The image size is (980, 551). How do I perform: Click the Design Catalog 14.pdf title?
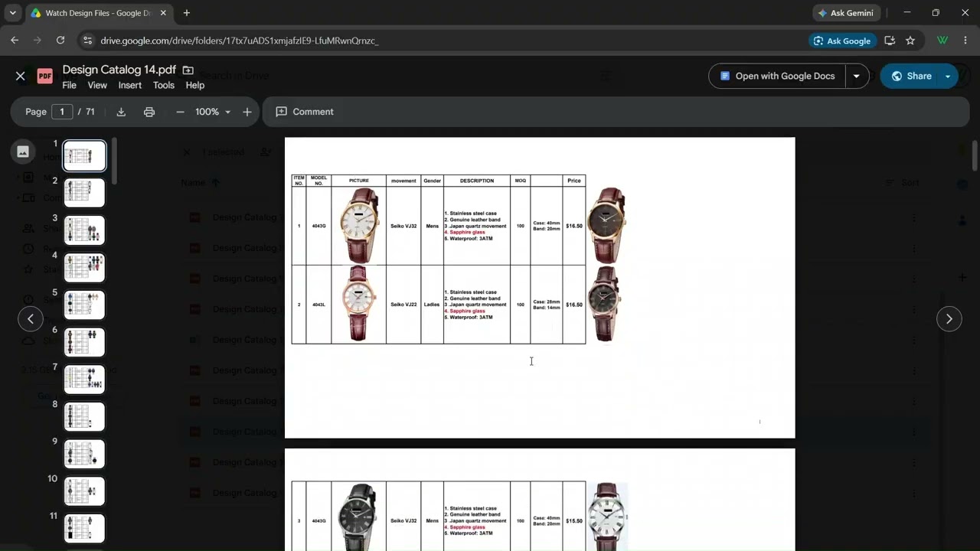point(119,70)
